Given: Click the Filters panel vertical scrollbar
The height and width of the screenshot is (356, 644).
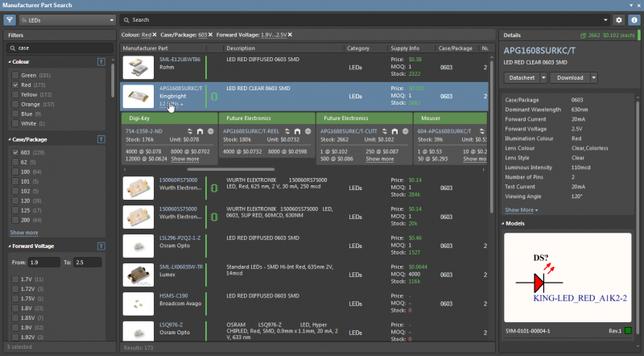Looking at the screenshot, I should pyautogui.click(x=113, y=81).
